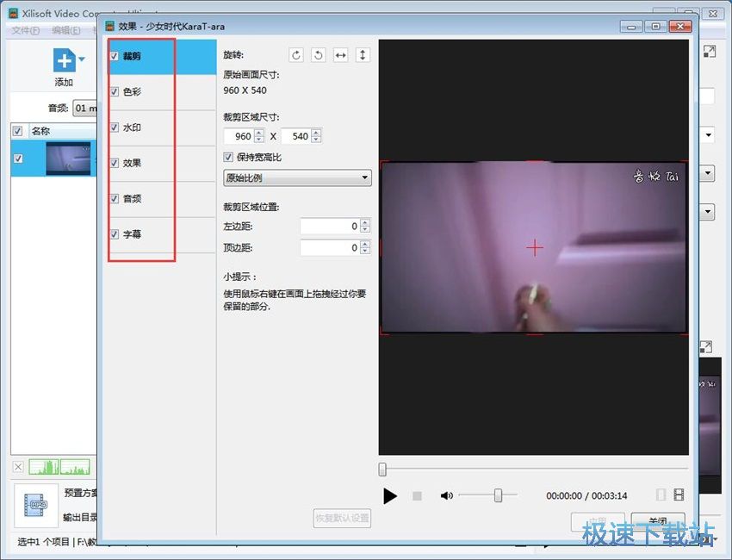Toggle the 色彩 (Color) checkbox
This screenshot has width=732, height=560.
tap(115, 91)
